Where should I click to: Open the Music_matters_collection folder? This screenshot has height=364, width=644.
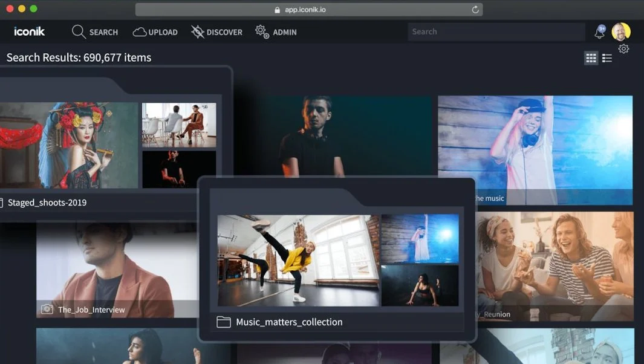(x=289, y=322)
